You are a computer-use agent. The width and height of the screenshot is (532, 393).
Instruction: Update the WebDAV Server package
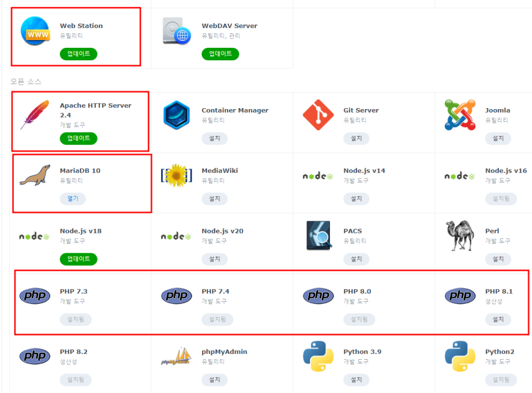click(x=220, y=54)
